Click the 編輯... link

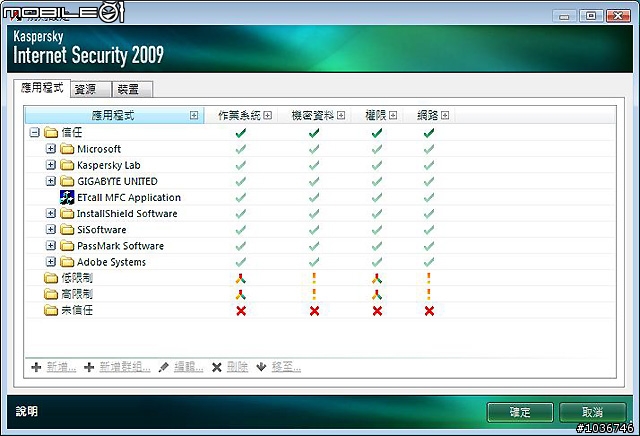click(x=189, y=367)
